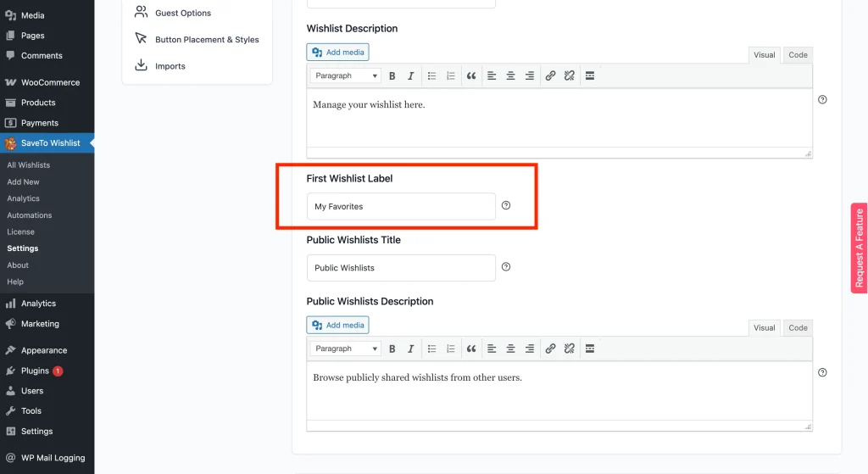Open WP Mail Logging in sidebar
The height and width of the screenshot is (474, 868).
tap(47, 458)
